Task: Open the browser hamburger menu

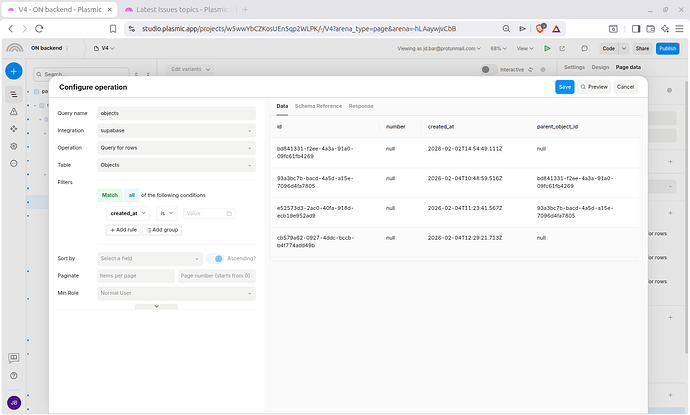Action: click(679, 29)
